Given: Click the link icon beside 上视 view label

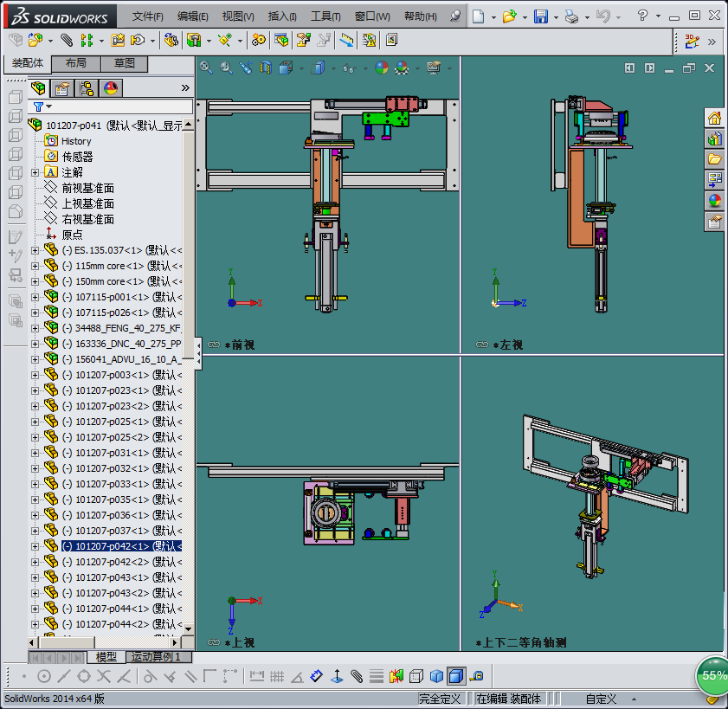Looking at the screenshot, I should (215, 643).
